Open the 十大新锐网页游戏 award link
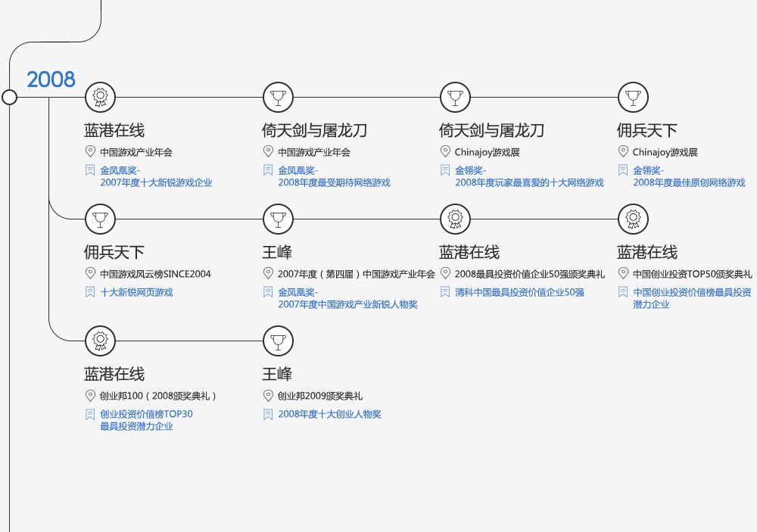This screenshot has width=757, height=532. [x=136, y=292]
